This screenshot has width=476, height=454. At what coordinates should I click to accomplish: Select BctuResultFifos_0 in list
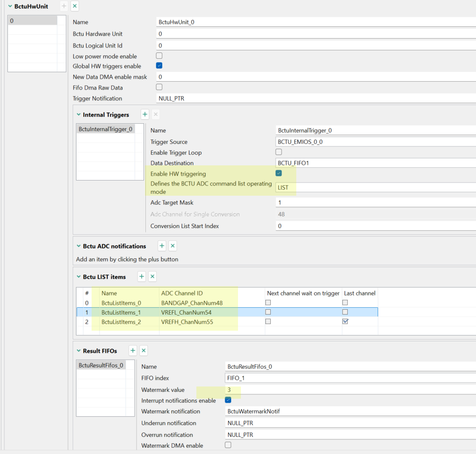click(x=101, y=365)
